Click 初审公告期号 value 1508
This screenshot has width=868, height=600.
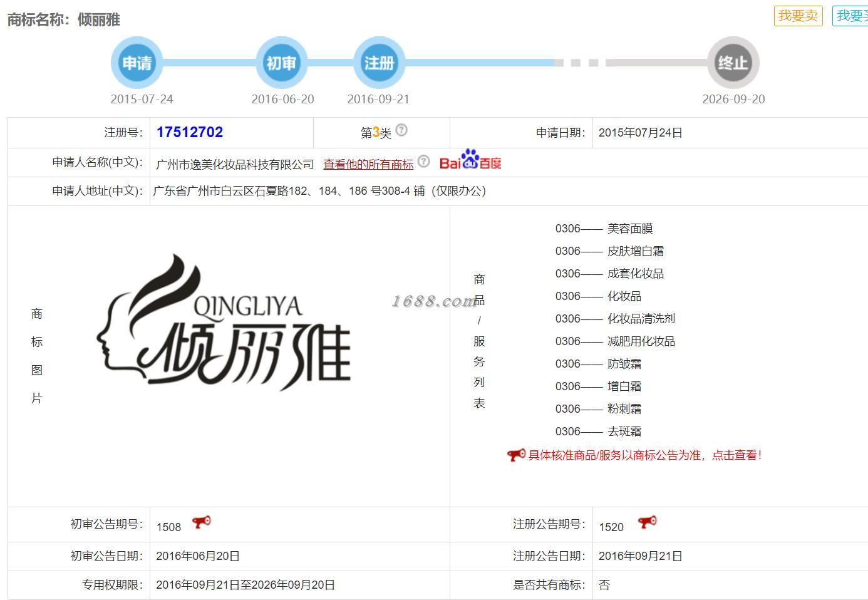pyautogui.click(x=168, y=527)
